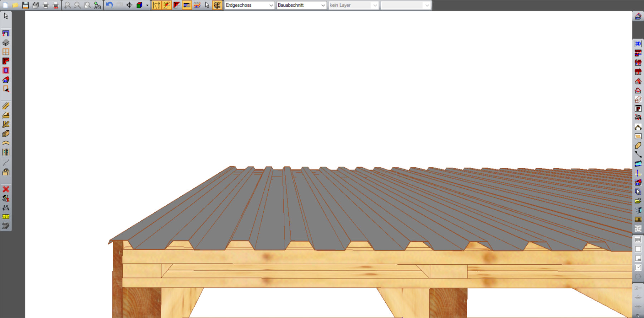Click the crosshair target toolbar icon

pyautogui.click(x=129, y=5)
